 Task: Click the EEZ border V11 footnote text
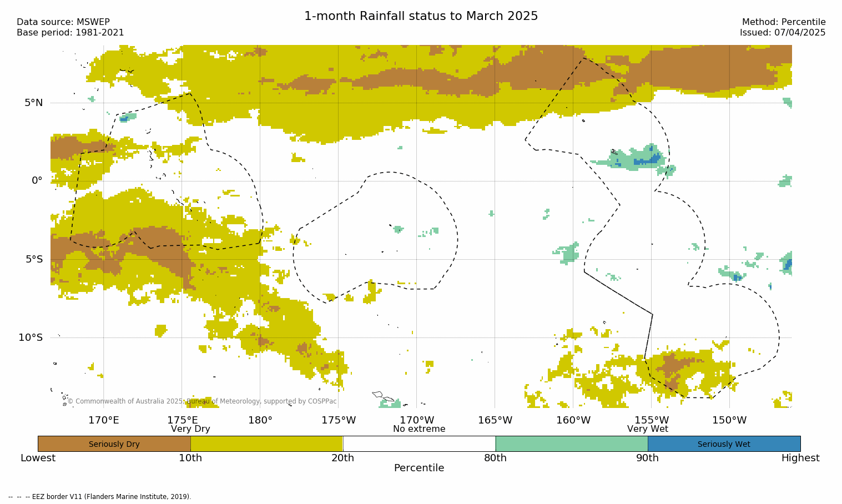tap(100, 497)
